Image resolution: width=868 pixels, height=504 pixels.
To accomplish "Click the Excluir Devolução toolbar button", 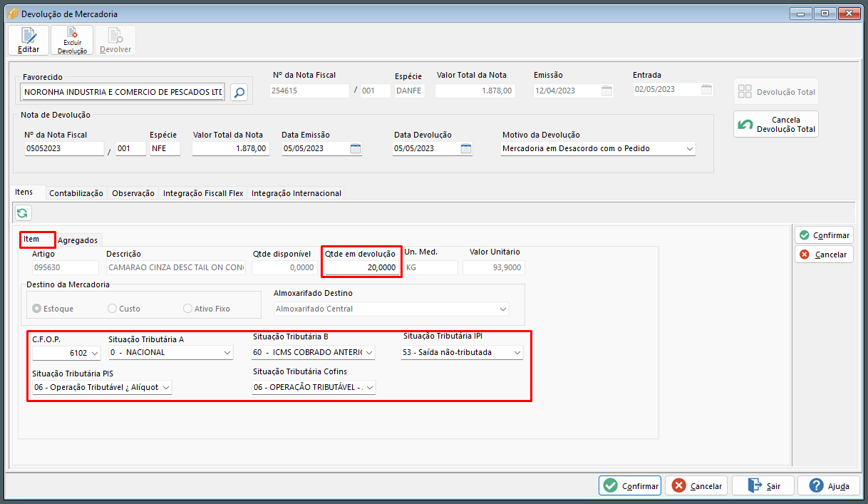I will (x=72, y=41).
